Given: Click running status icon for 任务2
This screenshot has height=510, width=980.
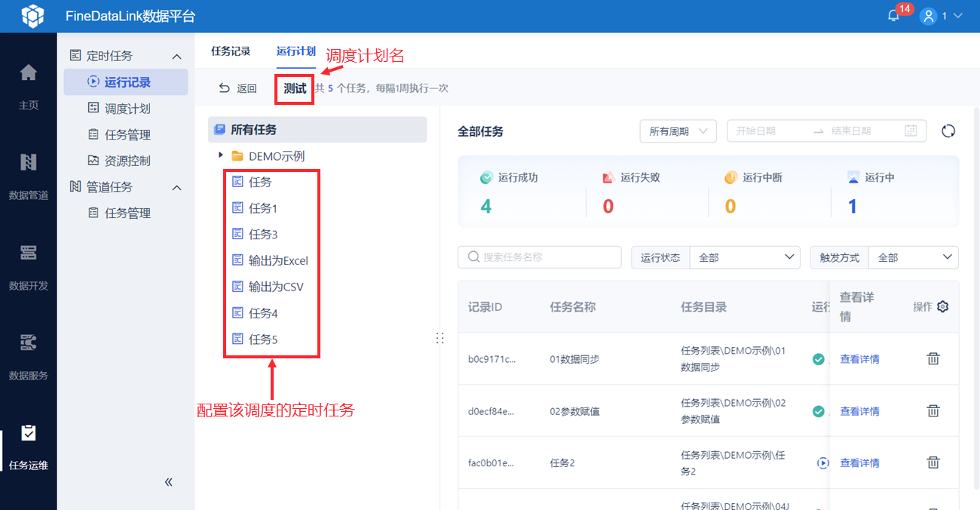Looking at the screenshot, I should [x=822, y=462].
